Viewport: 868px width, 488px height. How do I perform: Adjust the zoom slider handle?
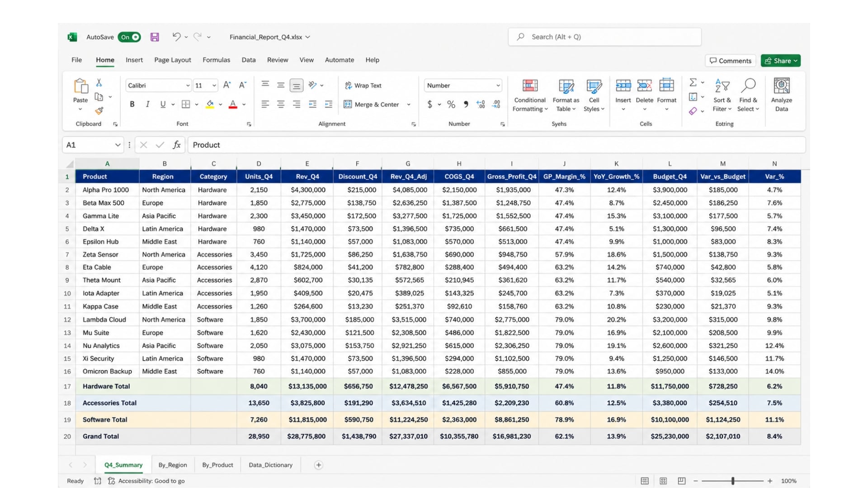[x=733, y=481]
